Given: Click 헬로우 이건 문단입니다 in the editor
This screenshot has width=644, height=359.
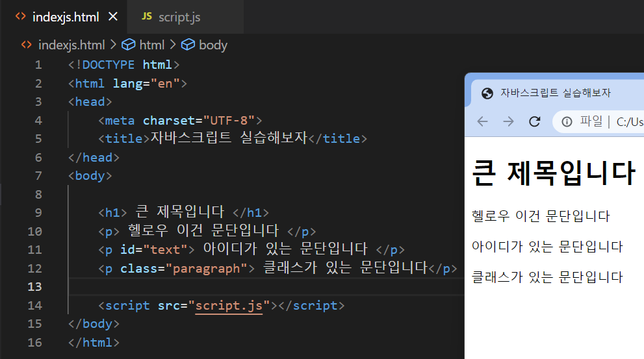Looking at the screenshot, I should click(x=203, y=230).
